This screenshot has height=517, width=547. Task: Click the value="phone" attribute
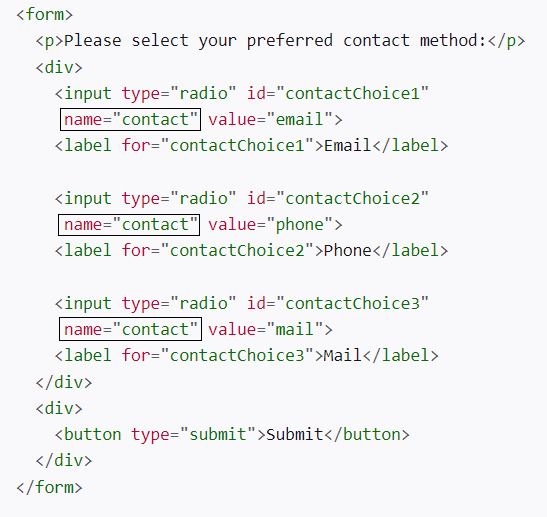click(x=270, y=225)
